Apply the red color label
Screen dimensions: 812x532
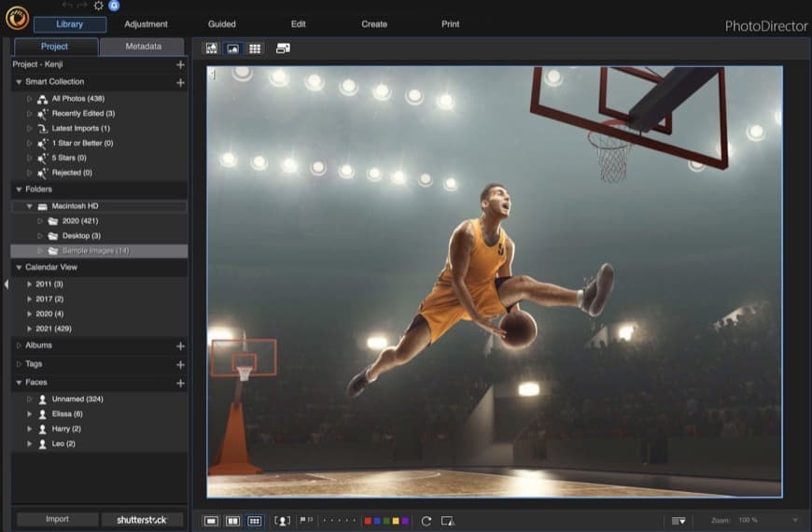click(368, 521)
